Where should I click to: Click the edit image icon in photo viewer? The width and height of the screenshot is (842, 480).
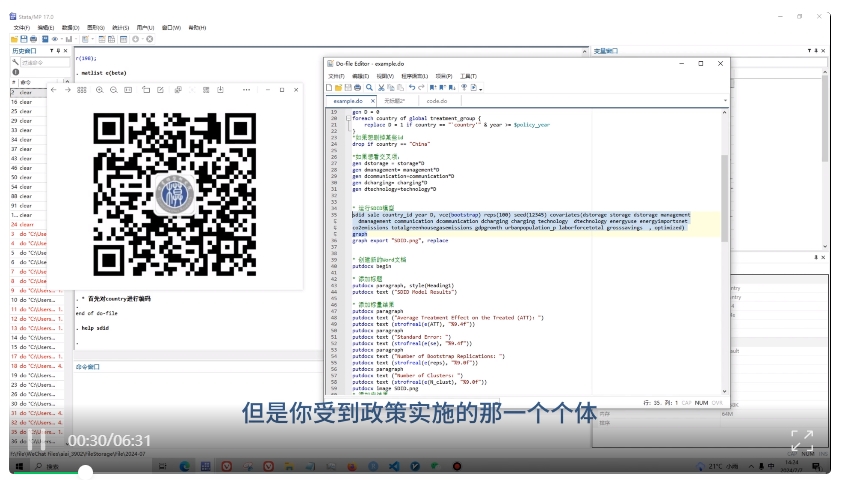(x=160, y=90)
